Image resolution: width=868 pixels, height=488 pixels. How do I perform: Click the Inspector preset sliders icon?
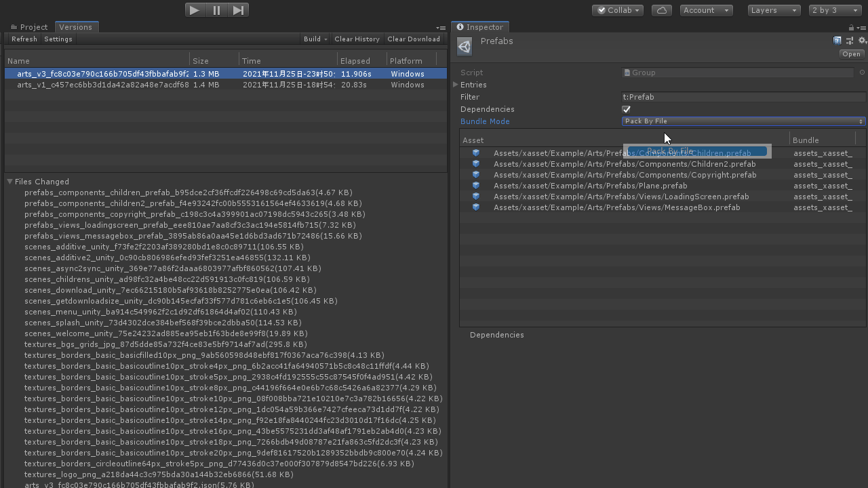(x=850, y=41)
